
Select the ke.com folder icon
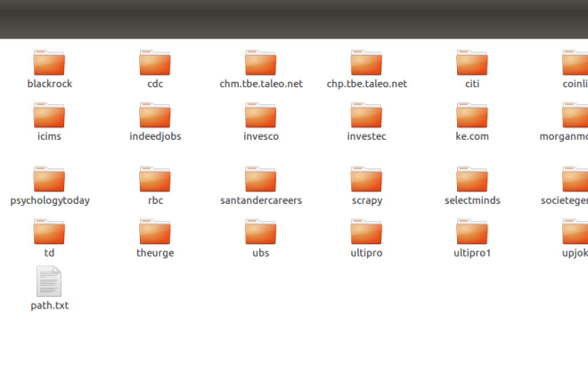[472, 115]
